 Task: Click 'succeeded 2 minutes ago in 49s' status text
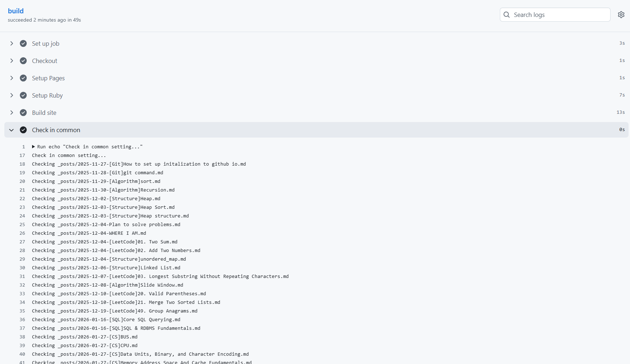point(44,20)
